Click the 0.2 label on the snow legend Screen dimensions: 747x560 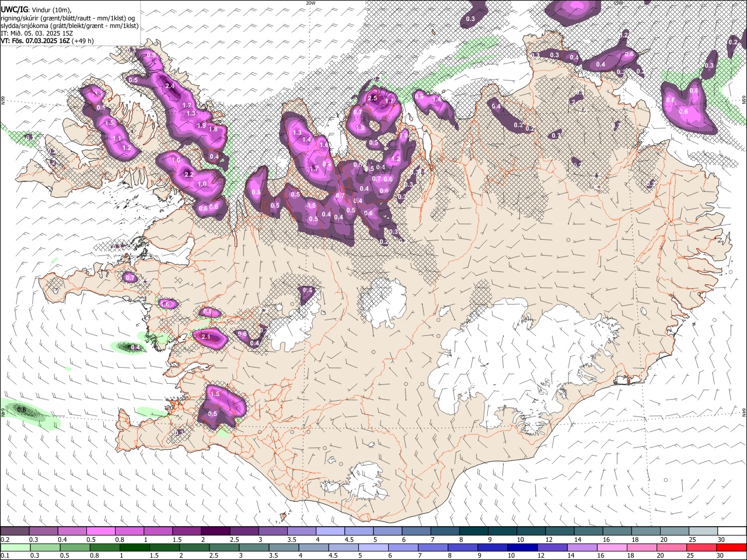pyautogui.click(x=5, y=540)
